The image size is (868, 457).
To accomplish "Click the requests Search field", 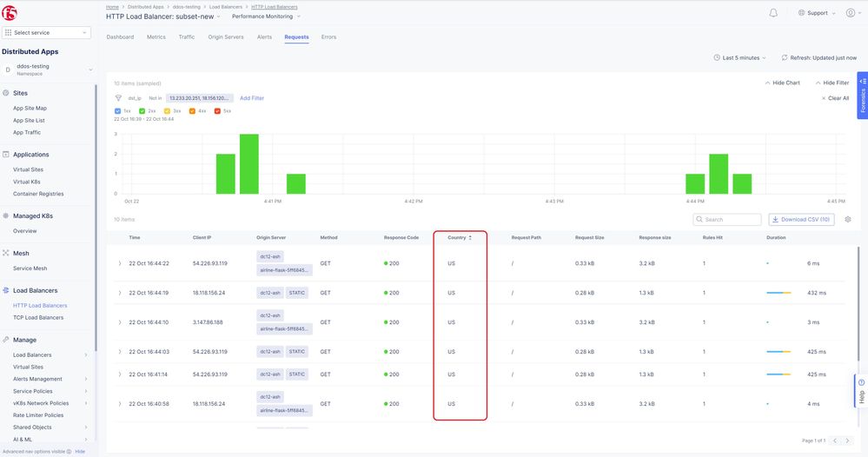I will pyautogui.click(x=727, y=220).
